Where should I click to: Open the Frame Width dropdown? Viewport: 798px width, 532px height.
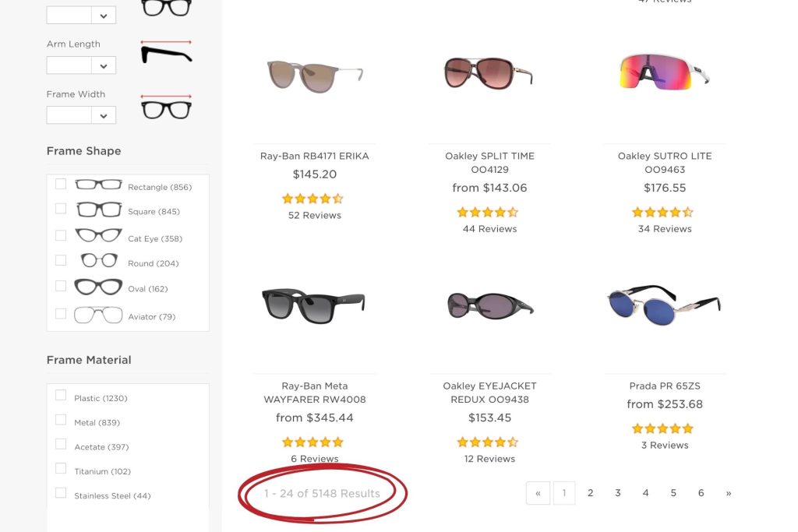click(81, 115)
